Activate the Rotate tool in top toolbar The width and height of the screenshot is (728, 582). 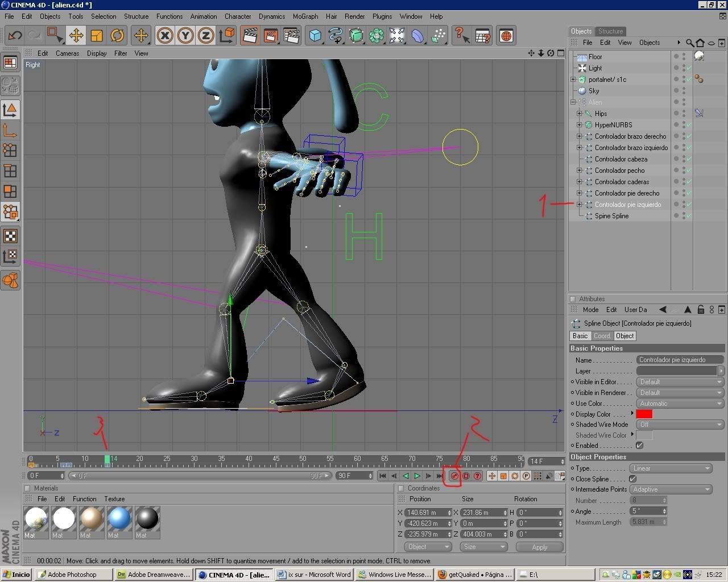[x=117, y=36]
